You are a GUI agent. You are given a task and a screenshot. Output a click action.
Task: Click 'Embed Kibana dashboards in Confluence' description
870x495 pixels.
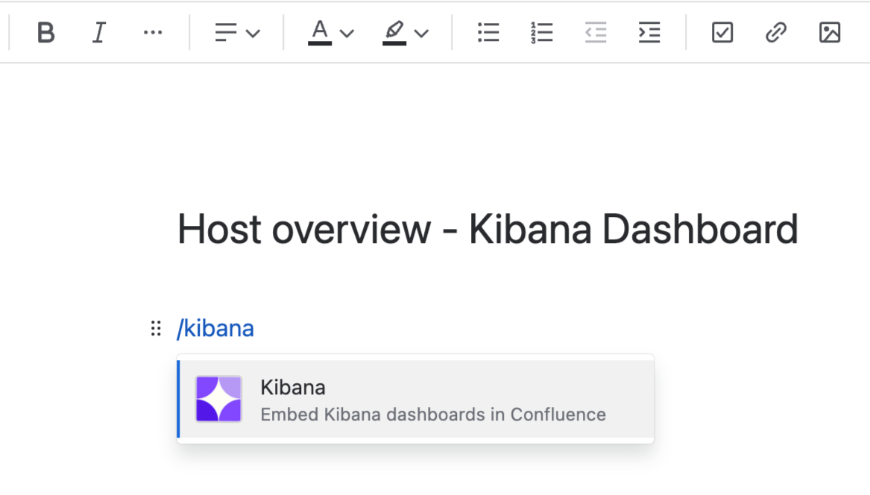tap(433, 415)
